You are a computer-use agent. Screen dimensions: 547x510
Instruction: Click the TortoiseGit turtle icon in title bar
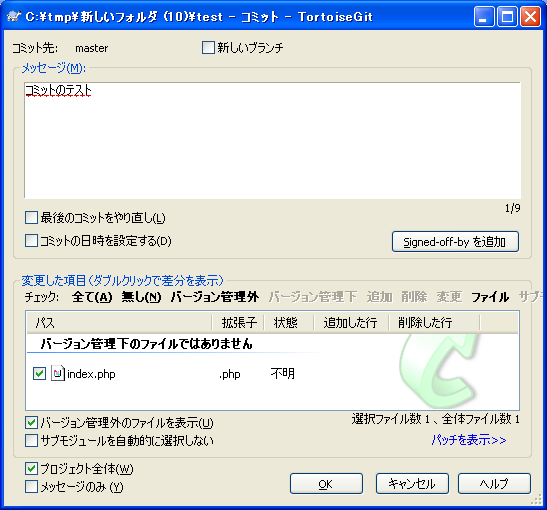[x=14, y=16]
